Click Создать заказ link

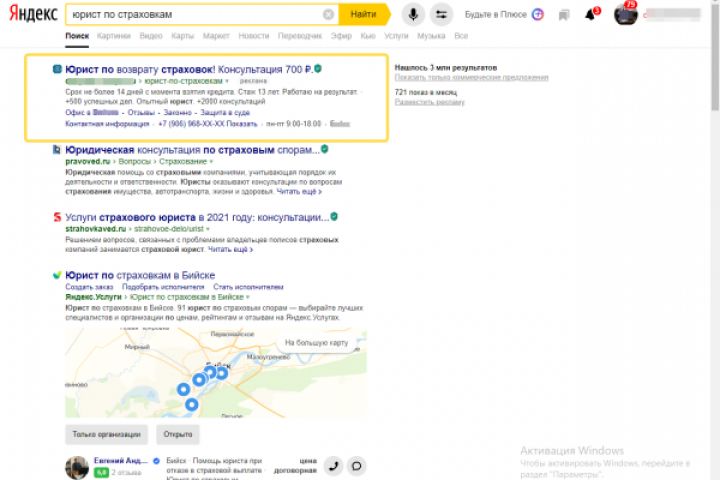click(x=89, y=287)
